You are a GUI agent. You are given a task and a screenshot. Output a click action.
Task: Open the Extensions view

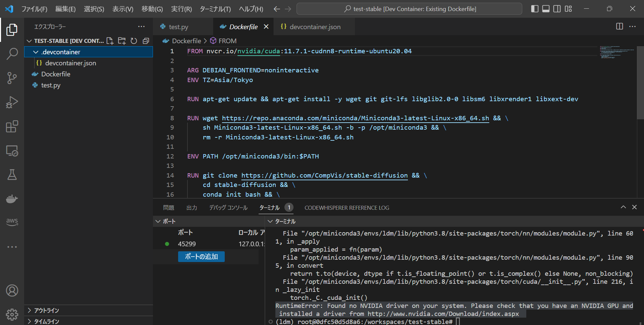tap(12, 127)
